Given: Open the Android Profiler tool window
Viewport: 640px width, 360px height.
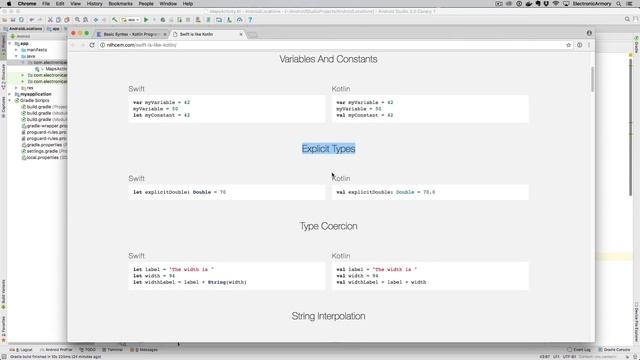Looking at the screenshot, I should point(56,350).
